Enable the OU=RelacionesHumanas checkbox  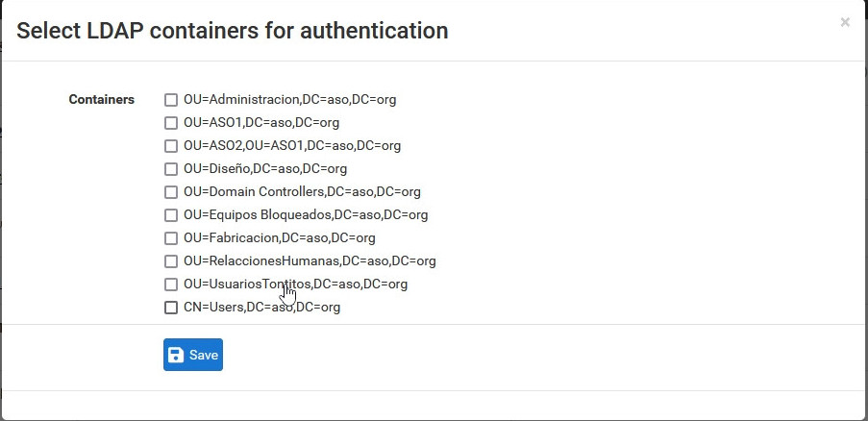click(171, 261)
